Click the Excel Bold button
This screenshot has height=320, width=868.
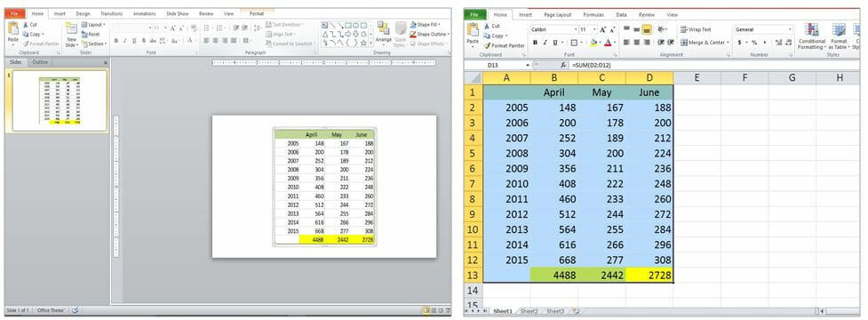535,43
